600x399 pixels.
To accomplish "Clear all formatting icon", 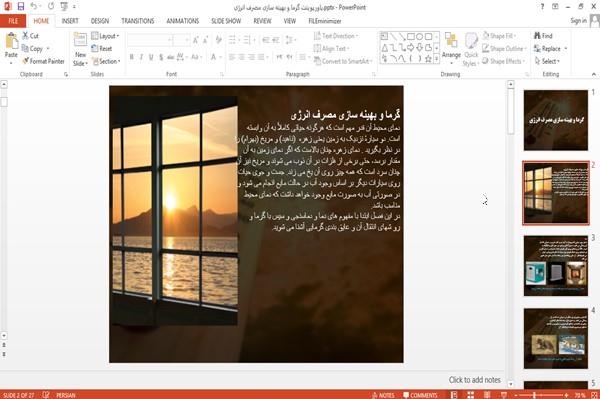I will 218,40.
